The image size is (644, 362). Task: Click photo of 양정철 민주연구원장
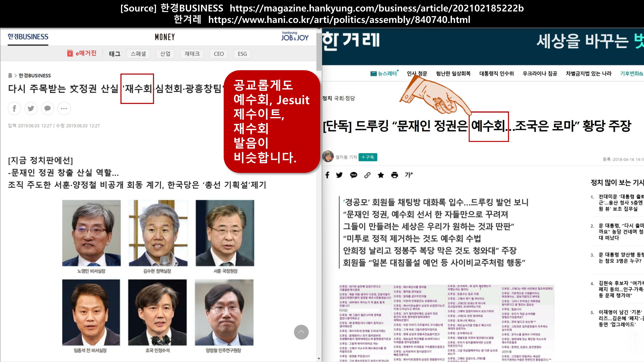click(x=224, y=312)
